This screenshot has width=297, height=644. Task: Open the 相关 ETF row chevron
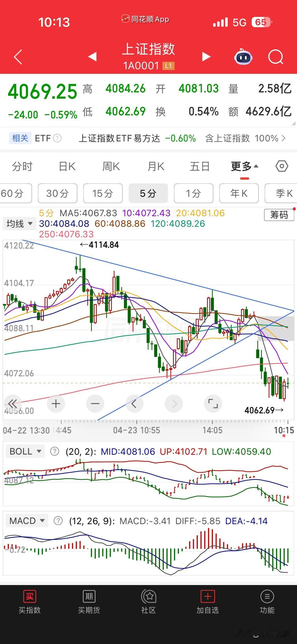click(284, 138)
